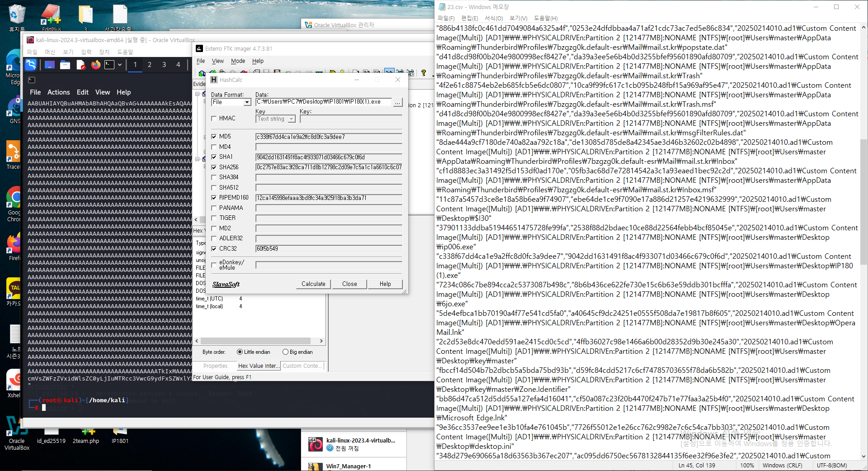Select the 2team.php desktop file
Viewport: 868px width, 471px height.
[x=86, y=437]
